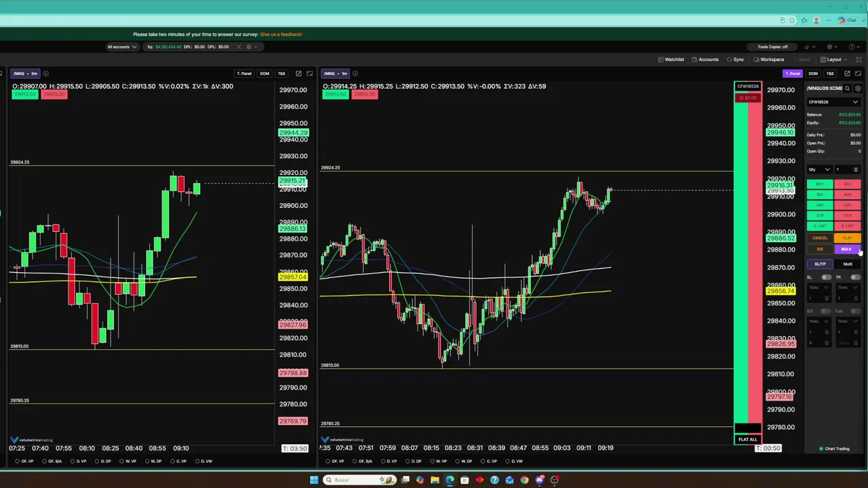Viewport: 868px width, 488px height.
Task: Click the Windows taskbar search box
Action: pyautogui.click(x=359, y=480)
